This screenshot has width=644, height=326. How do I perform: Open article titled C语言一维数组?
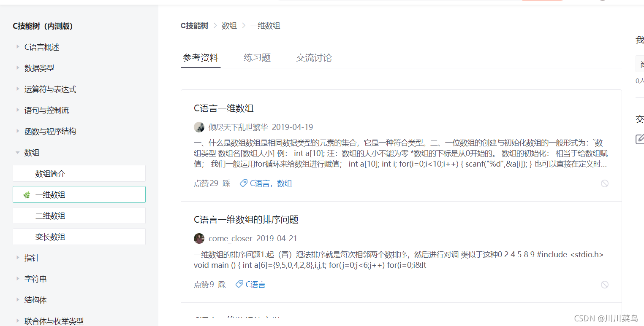pos(223,108)
